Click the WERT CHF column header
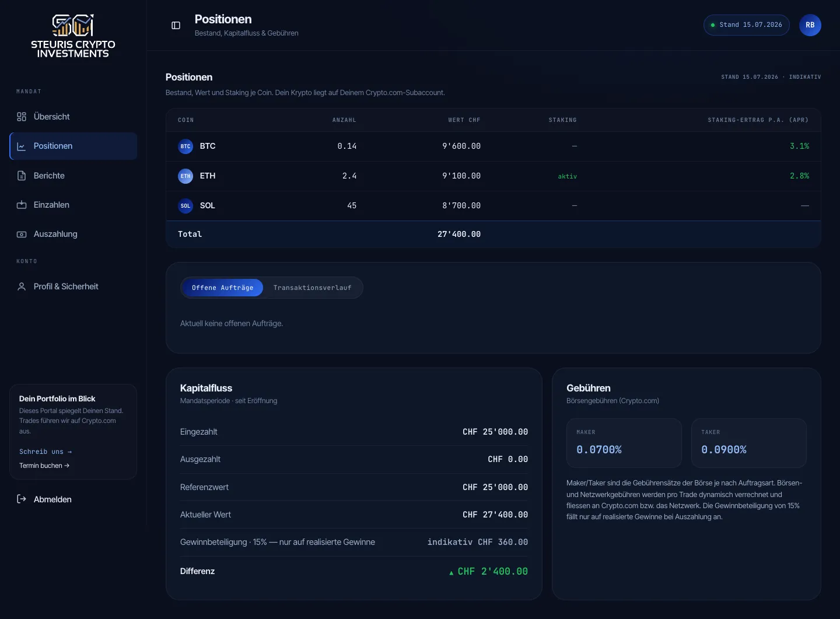 click(464, 120)
